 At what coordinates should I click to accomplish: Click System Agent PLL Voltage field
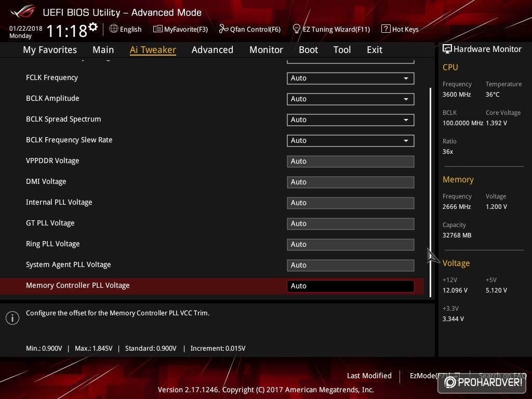351,265
